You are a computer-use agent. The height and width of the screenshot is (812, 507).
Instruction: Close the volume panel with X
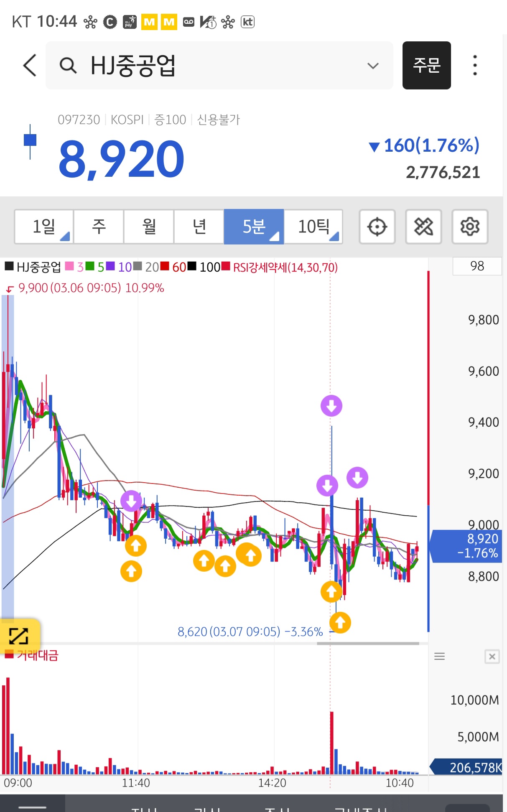point(492,657)
